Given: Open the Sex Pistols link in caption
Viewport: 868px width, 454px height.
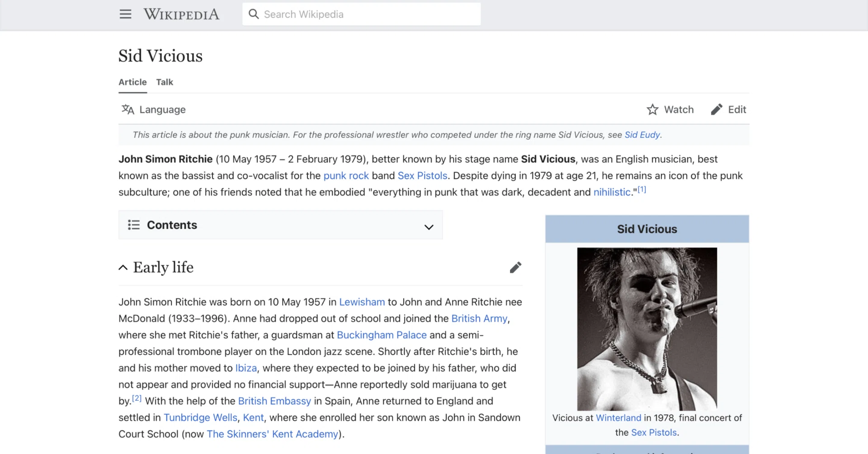Looking at the screenshot, I should click(x=654, y=432).
